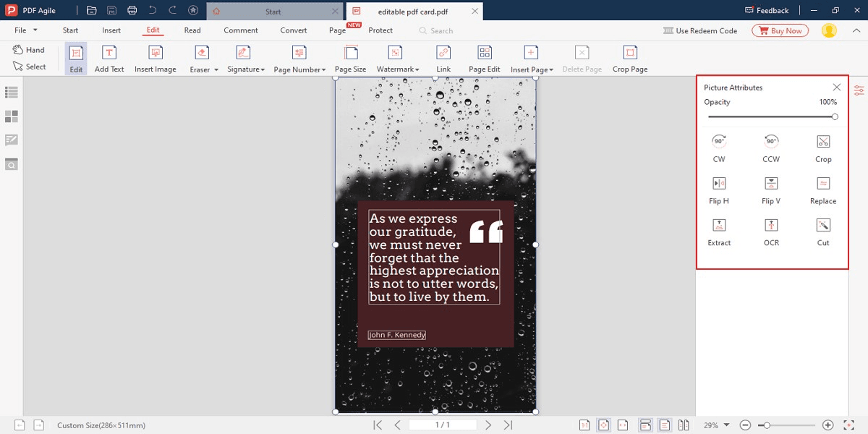Flip the picture vertically with Flip V

771,191
